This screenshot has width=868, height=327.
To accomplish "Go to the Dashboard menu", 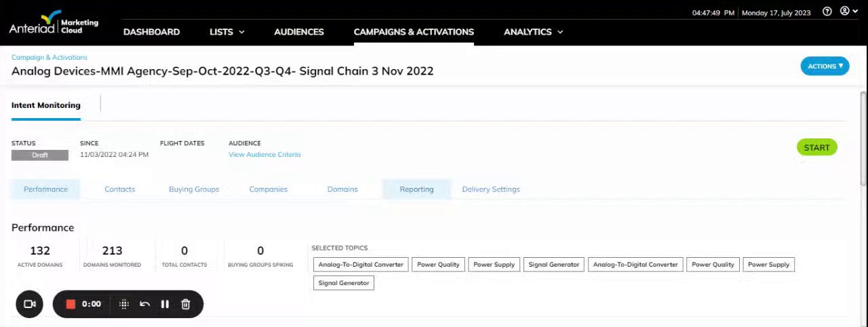I will pos(151,32).
